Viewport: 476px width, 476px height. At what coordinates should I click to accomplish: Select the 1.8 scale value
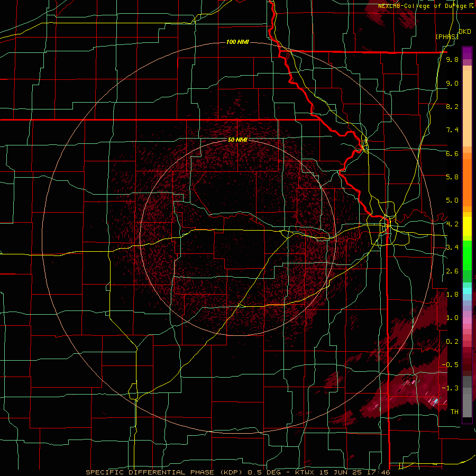point(452,295)
